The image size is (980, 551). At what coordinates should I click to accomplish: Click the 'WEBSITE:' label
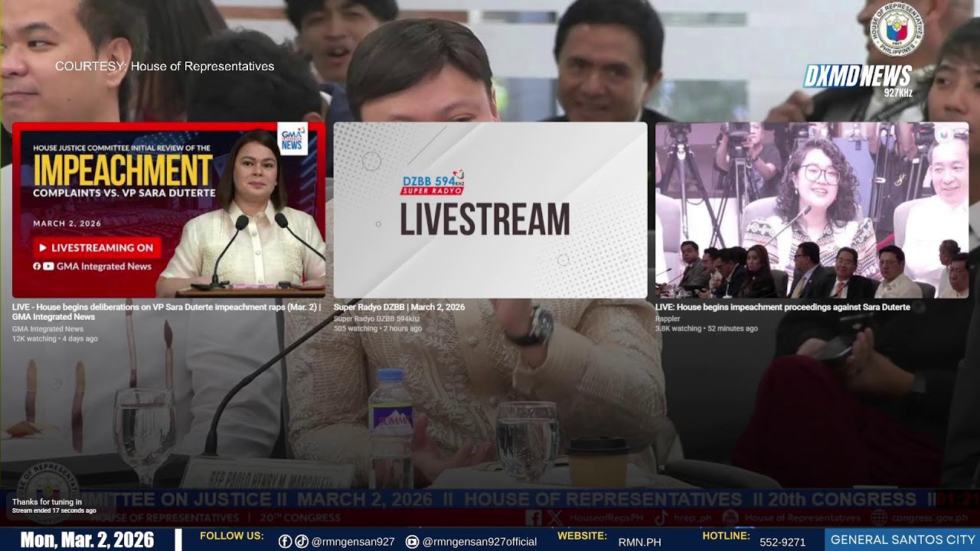[x=582, y=536]
